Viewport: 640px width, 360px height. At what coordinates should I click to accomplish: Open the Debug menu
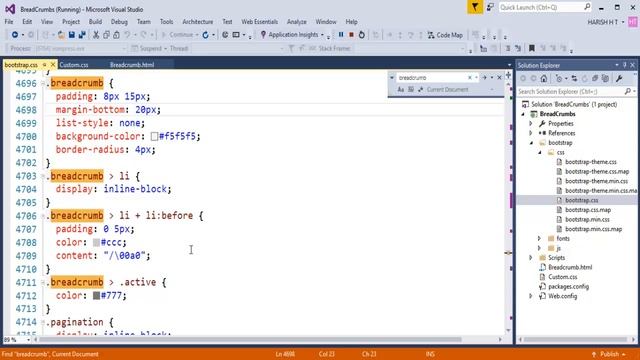coord(119,22)
